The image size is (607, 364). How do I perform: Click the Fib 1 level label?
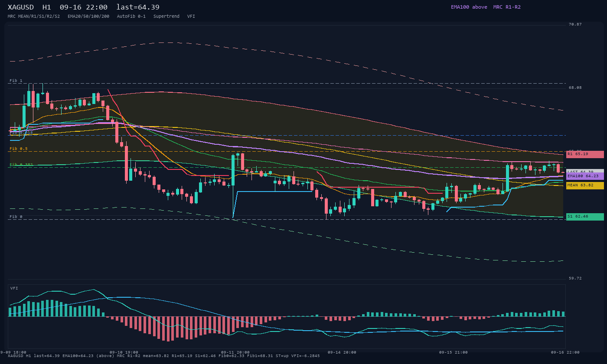click(16, 81)
